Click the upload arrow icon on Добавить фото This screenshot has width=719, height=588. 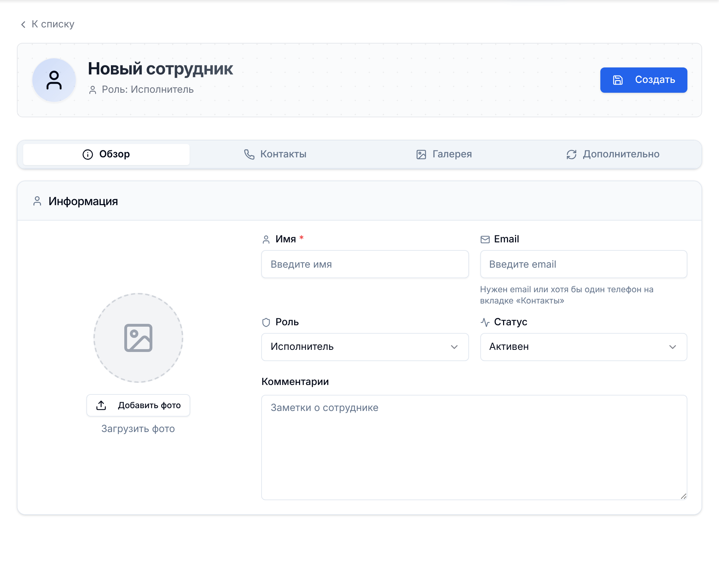coord(101,405)
